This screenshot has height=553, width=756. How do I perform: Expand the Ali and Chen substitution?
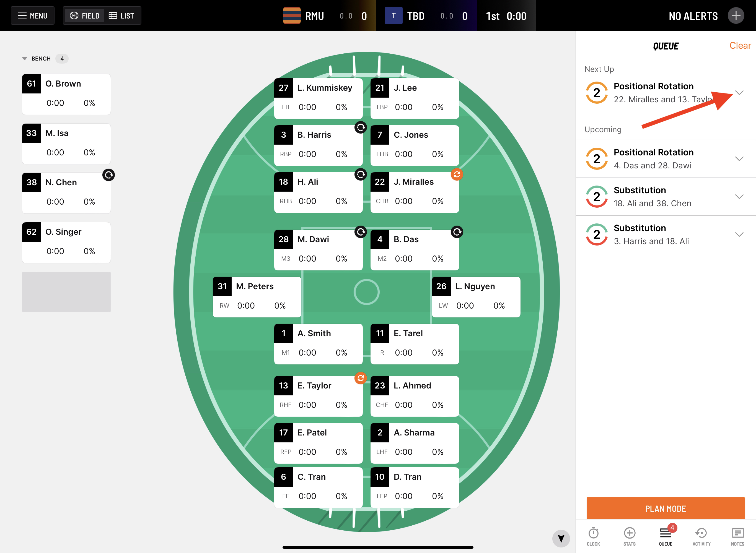(739, 197)
